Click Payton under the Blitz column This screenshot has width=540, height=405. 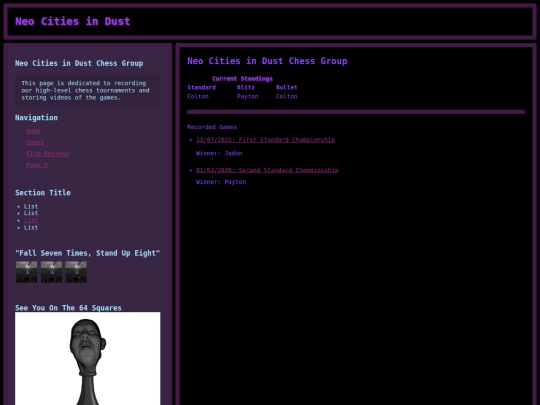(247, 96)
